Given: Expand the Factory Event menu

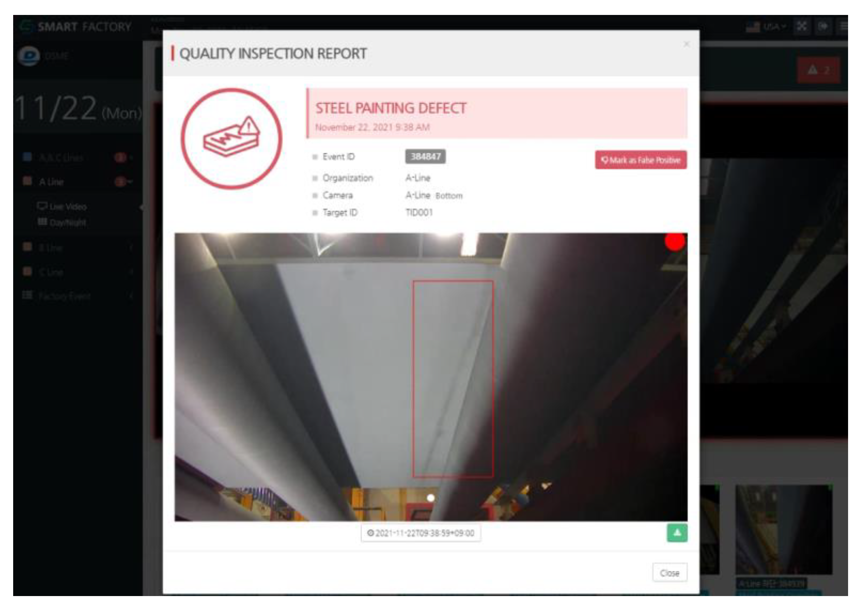Looking at the screenshot, I should tap(64, 296).
